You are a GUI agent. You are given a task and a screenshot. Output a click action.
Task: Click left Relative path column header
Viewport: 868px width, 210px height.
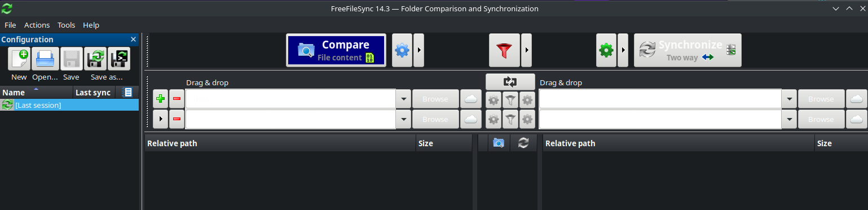[x=280, y=143]
